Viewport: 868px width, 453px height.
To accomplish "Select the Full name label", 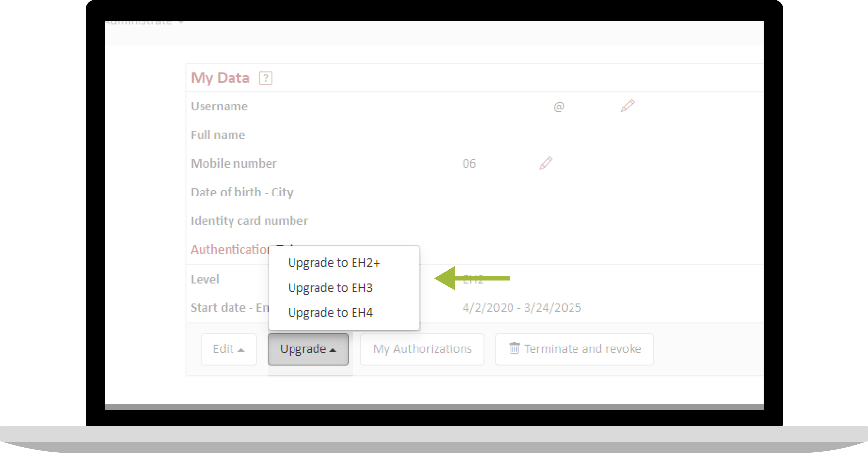I will click(218, 135).
